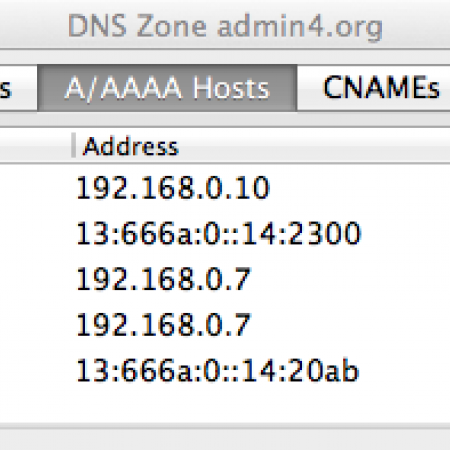Click the column header left of Address
450x450 pixels.
[35, 145]
